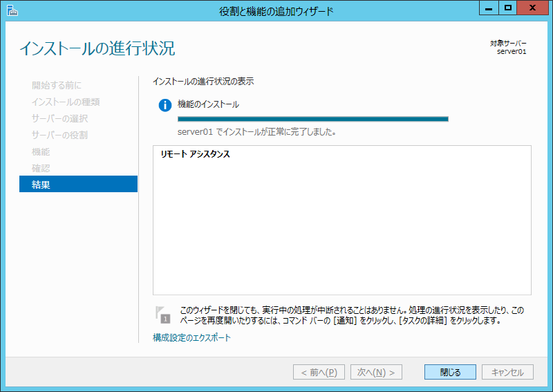Select the 確認 step in sidebar
553x392 pixels.
point(41,168)
